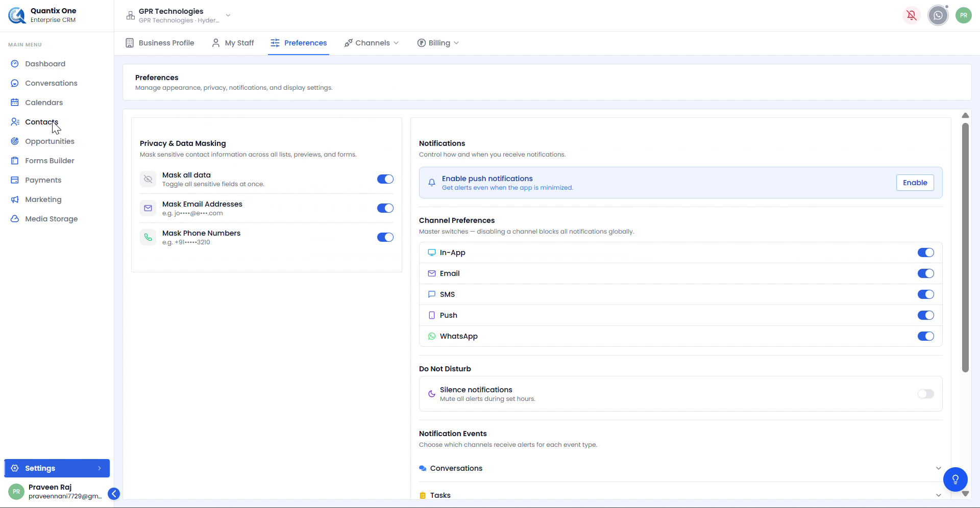Open the WhatsApp icon in header
Screen dimensions: 980x508
[x=938, y=15]
